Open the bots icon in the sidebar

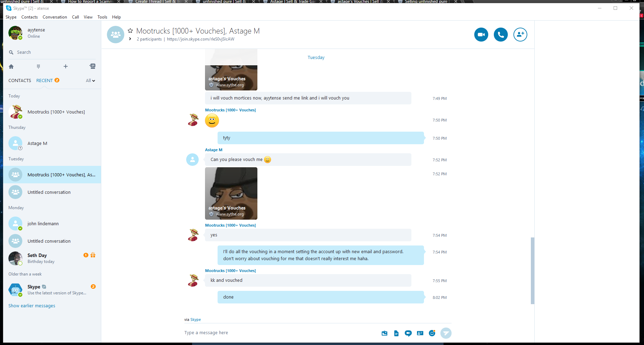92,66
